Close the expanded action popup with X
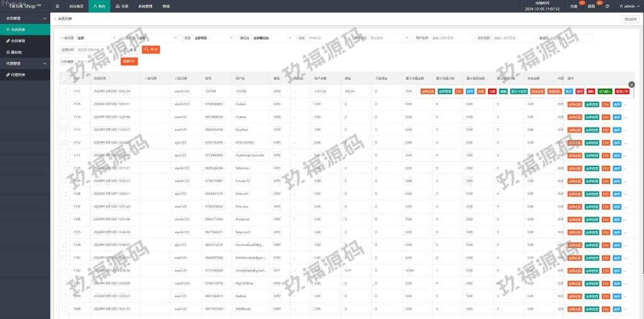644x319 pixels. coord(631,84)
